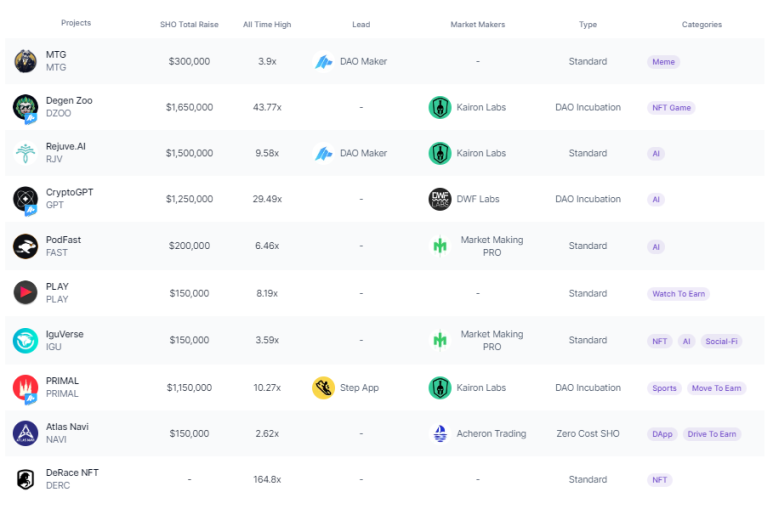The height and width of the screenshot is (509, 773).
Task: Open the IguVerse project name link
Action: pyautogui.click(x=65, y=334)
